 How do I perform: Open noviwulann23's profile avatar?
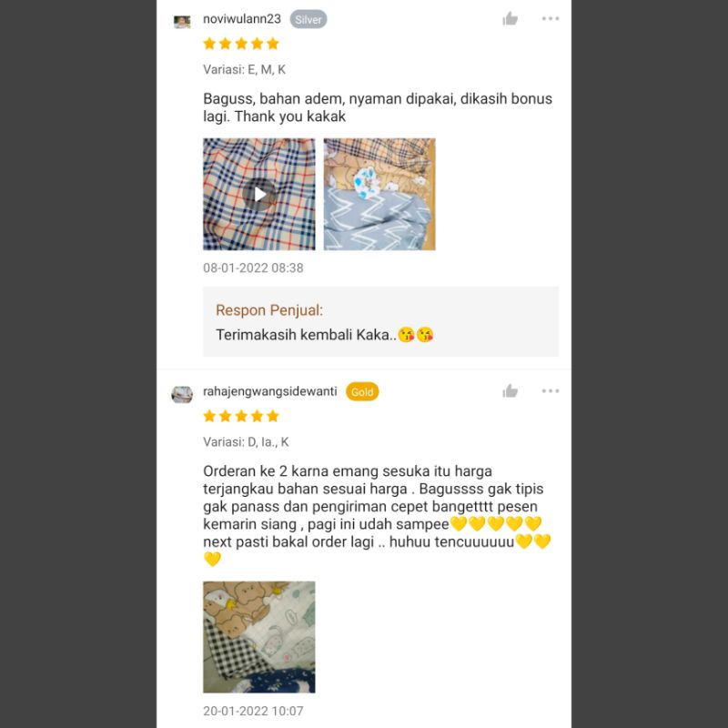[182, 22]
